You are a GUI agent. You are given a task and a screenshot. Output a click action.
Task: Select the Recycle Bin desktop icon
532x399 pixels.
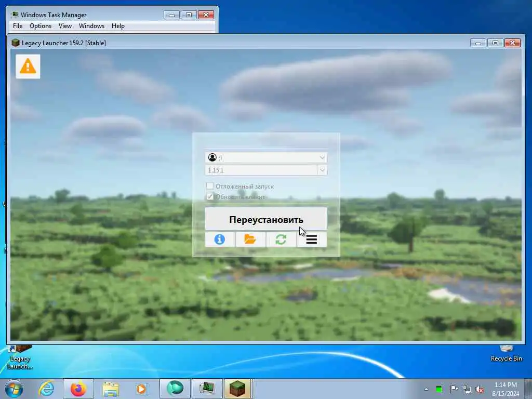pos(506,353)
